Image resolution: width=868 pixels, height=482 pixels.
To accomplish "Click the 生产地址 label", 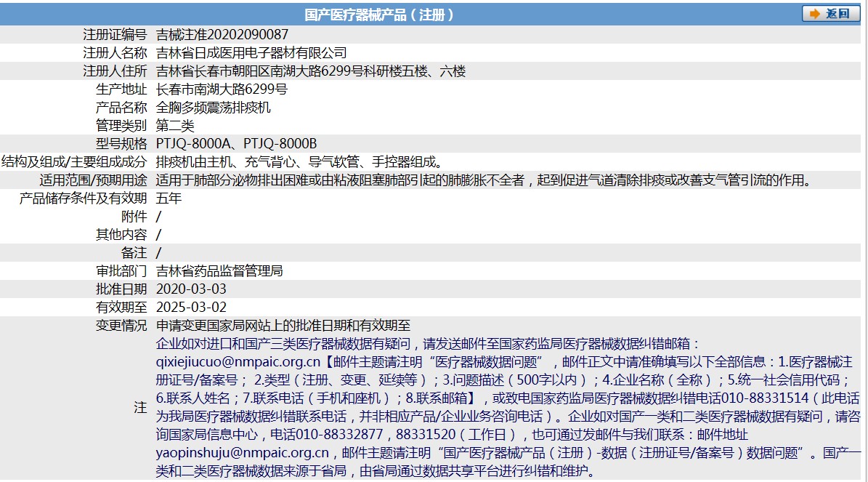I will (x=121, y=89).
